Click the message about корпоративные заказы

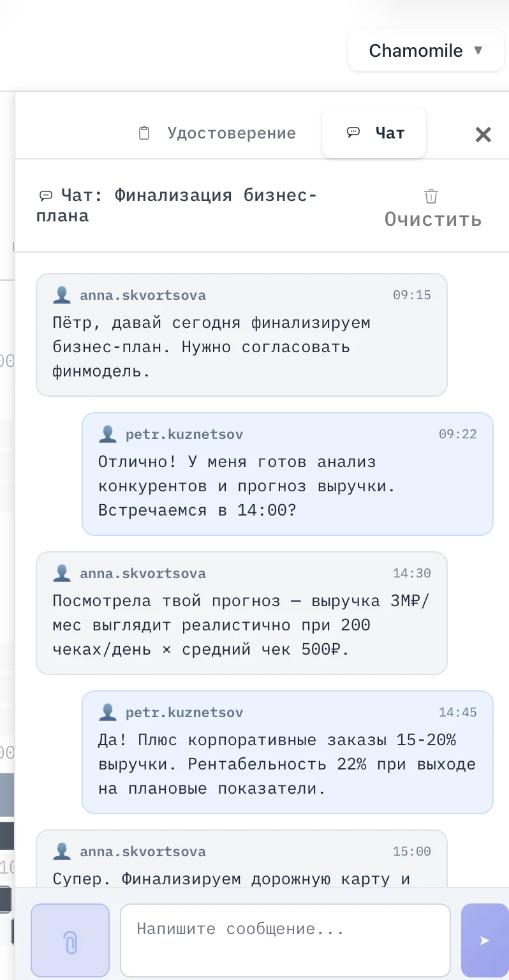coord(287,764)
